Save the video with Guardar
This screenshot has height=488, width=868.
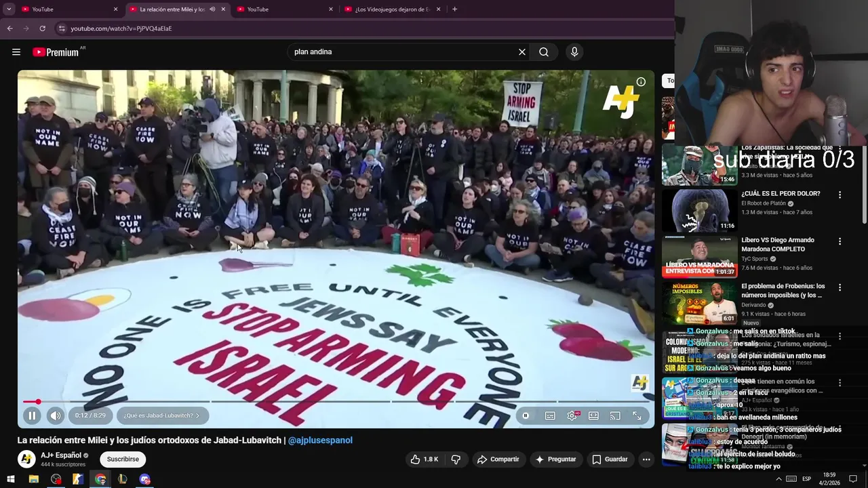pyautogui.click(x=610, y=460)
